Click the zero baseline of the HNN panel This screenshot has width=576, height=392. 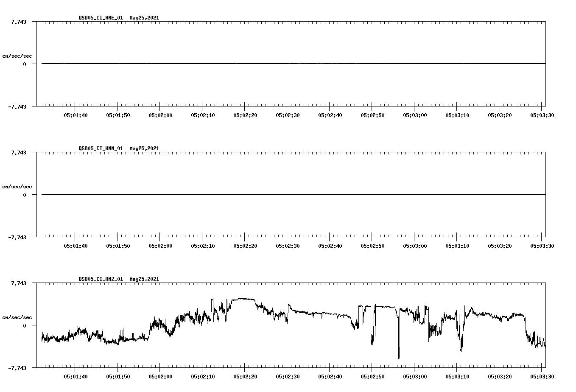click(170, 194)
